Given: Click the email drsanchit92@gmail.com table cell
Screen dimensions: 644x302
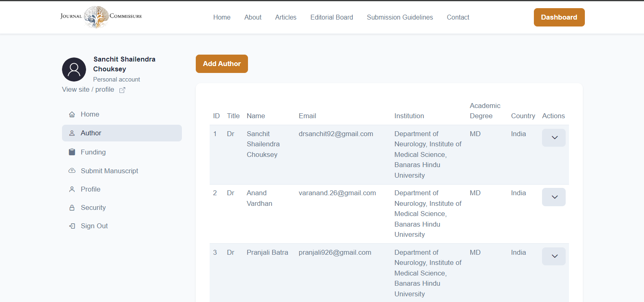Looking at the screenshot, I should coord(336,134).
